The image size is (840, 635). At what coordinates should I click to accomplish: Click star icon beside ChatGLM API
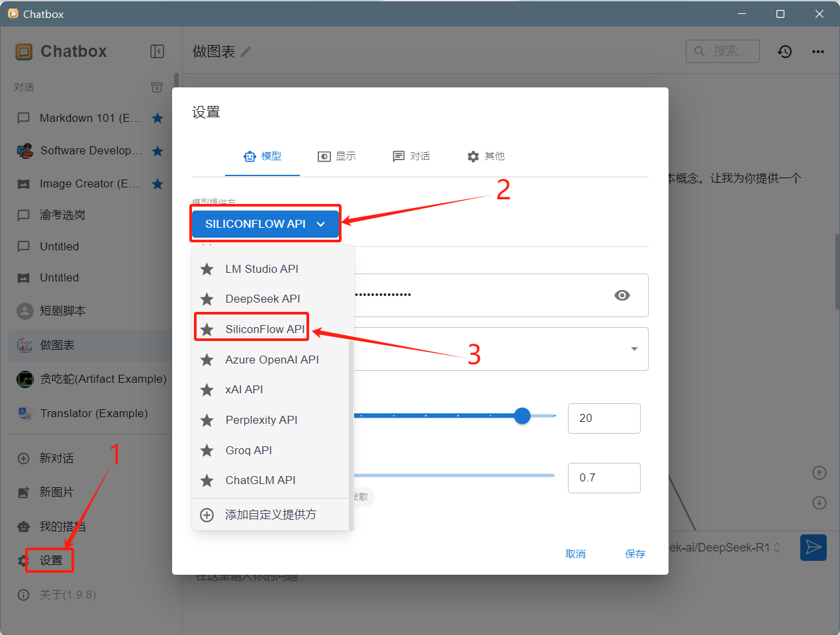point(207,480)
